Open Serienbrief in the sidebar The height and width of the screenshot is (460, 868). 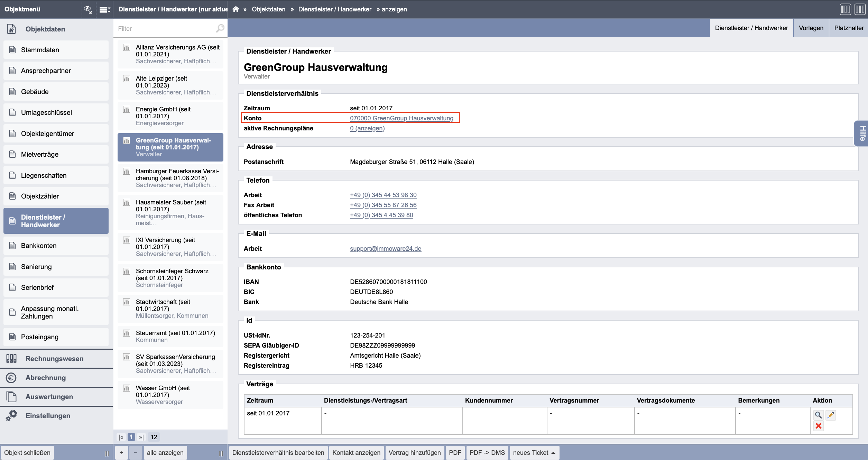coord(56,287)
